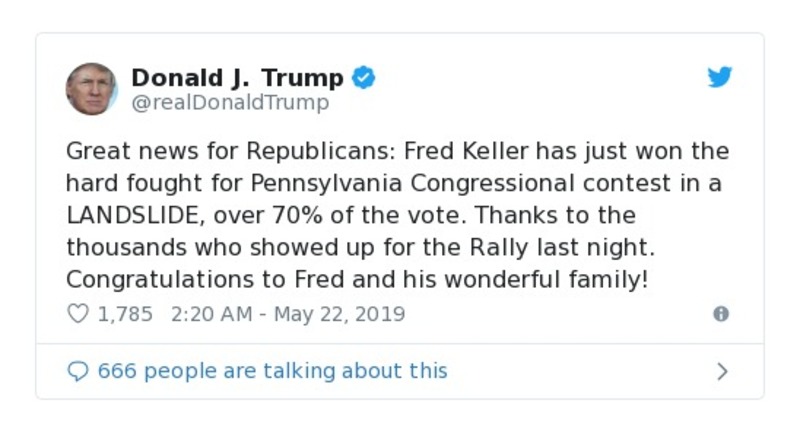Screen dimensions: 800x432
Task: Open Donald J. Trump's profile photo
Action: click(x=92, y=88)
